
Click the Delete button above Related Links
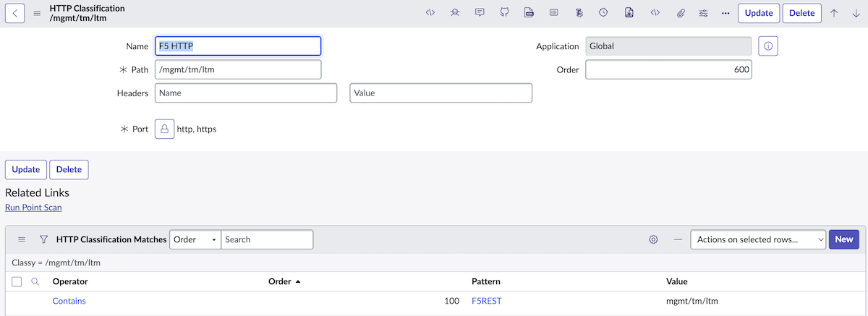point(69,169)
